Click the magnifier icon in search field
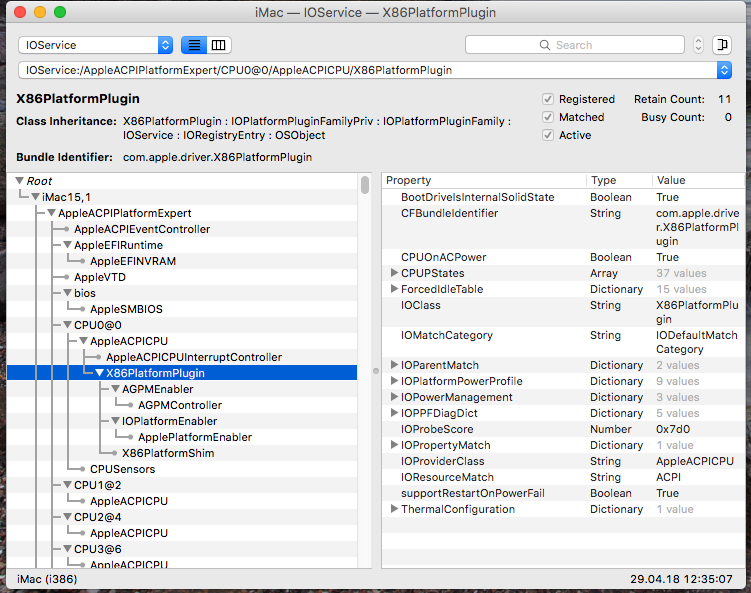Screen dimensions: 751x593 point(545,45)
